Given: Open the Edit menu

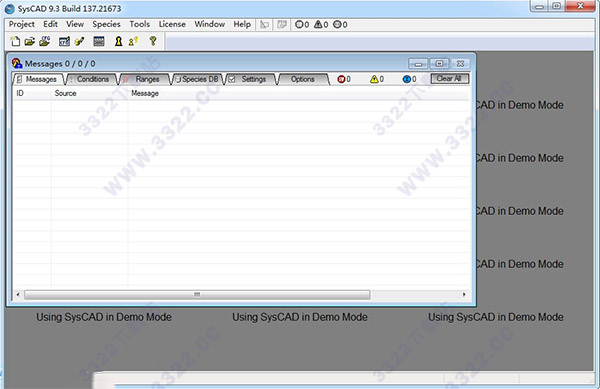Looking at the screenshot, I should click(x=50, y=24).
